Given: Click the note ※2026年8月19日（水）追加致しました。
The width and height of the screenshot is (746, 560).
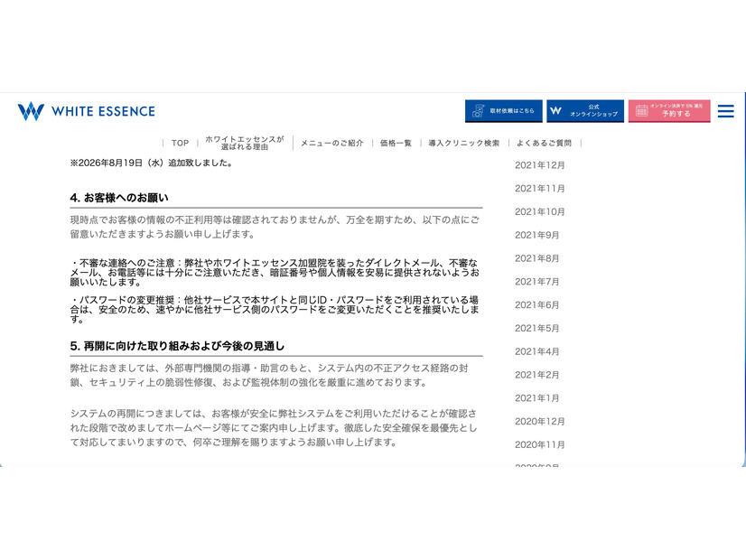Looking at the screenshot, I should tap(152, 163).
